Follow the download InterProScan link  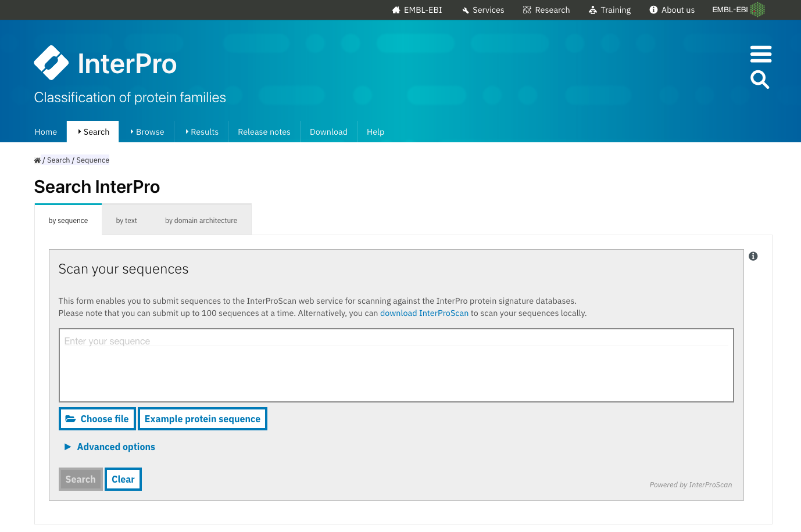click(x=424, y=313)
